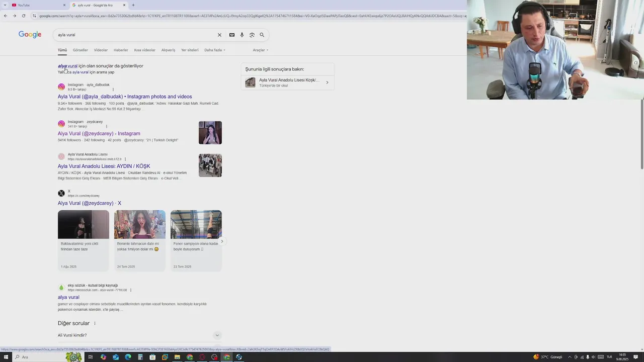
Task: Click the alya vural corrected query link
Action: [x=67, y=66]
